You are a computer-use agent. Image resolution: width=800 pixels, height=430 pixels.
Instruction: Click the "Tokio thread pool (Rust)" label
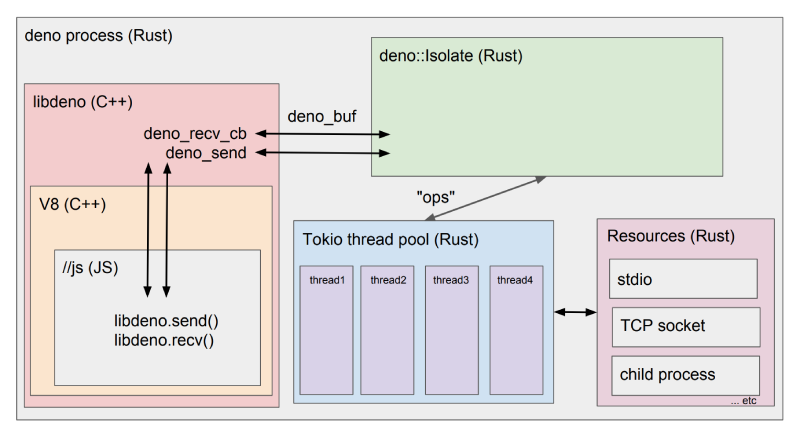pos(391,239)
